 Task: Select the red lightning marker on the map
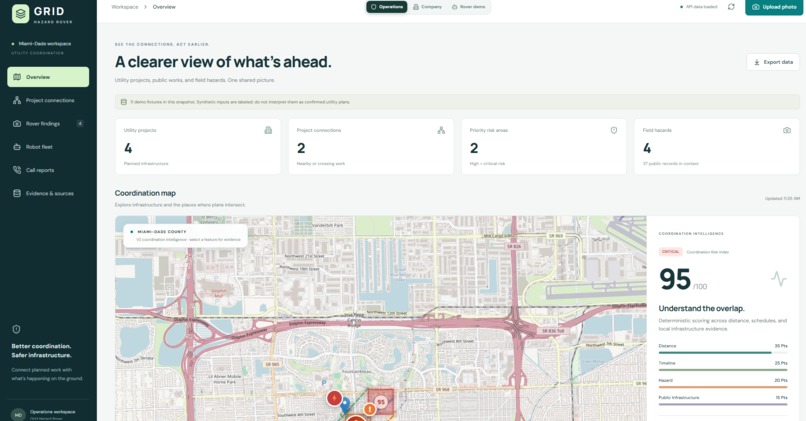coord(334,398)
